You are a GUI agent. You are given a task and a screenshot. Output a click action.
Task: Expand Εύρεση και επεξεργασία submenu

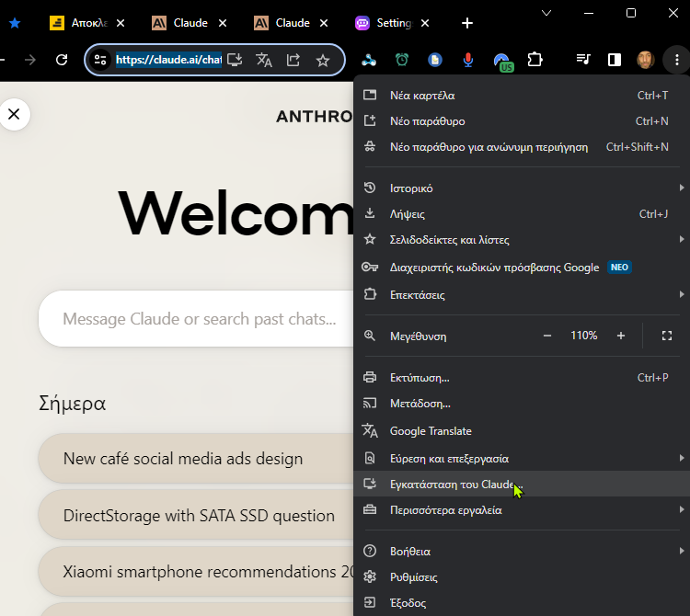click(x=521, y=459)
